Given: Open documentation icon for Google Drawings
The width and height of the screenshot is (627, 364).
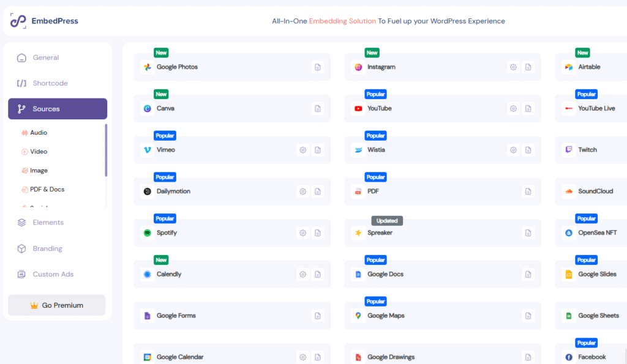Looking at the screenshot, I should click(x=528, y=357).
